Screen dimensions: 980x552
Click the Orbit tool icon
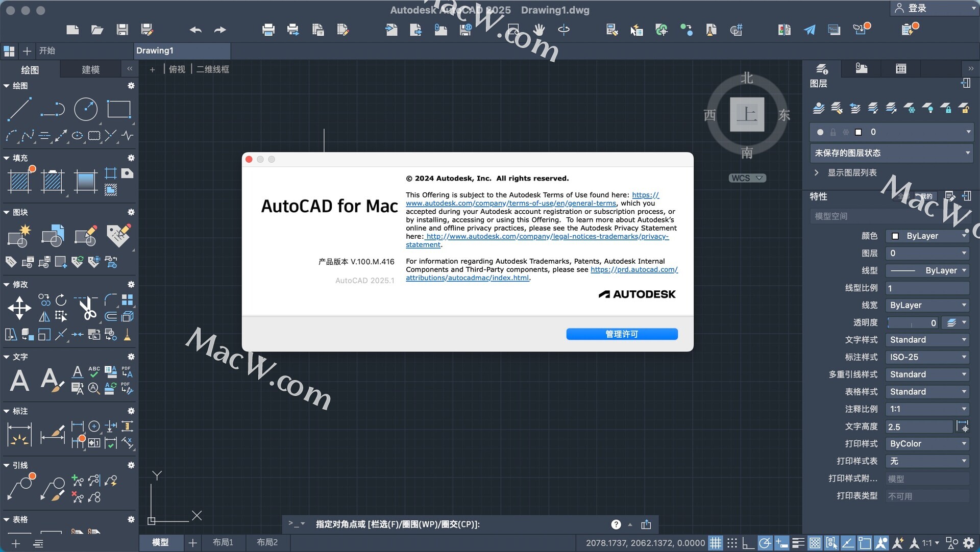click(x=563, y=30)
